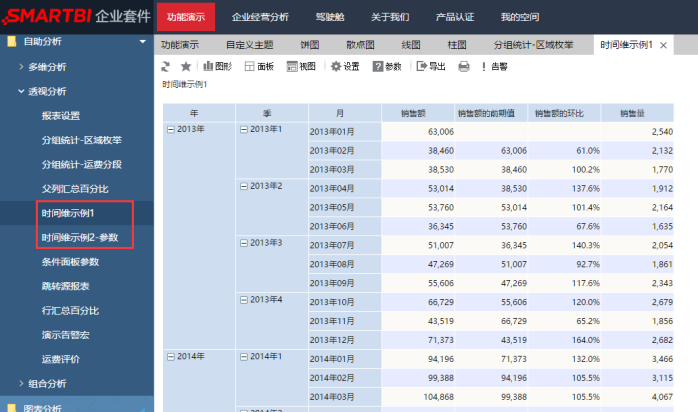
Task: Switch to the 功能演示 document tab
Action: point(180,45)
